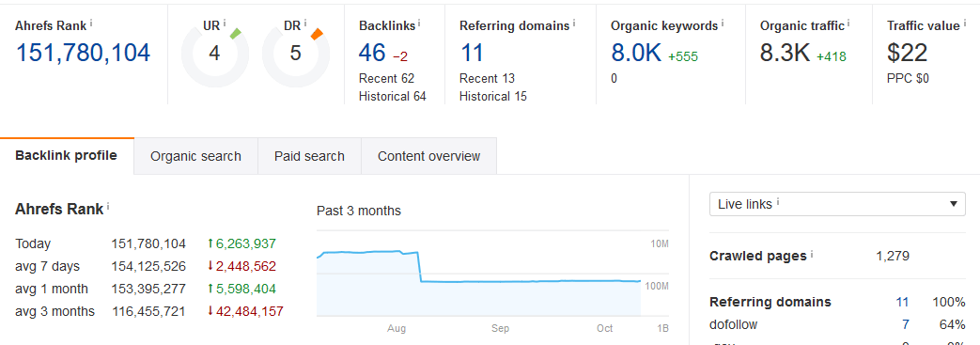Image resolution: width=980 pixels, height=345 pixels.
Task: Click the Organic traffic info icon
Action: tap(848, 24)
